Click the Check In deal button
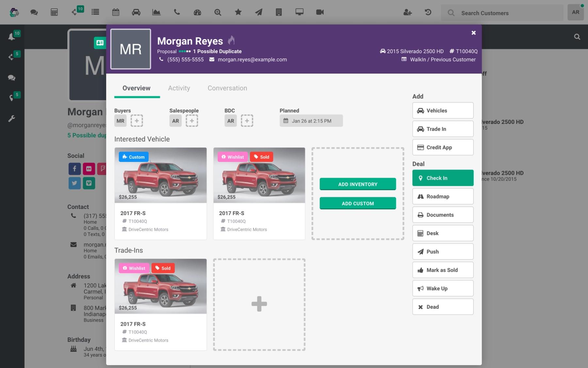Viewport: 588px width, 368px height. pos(443,178)
